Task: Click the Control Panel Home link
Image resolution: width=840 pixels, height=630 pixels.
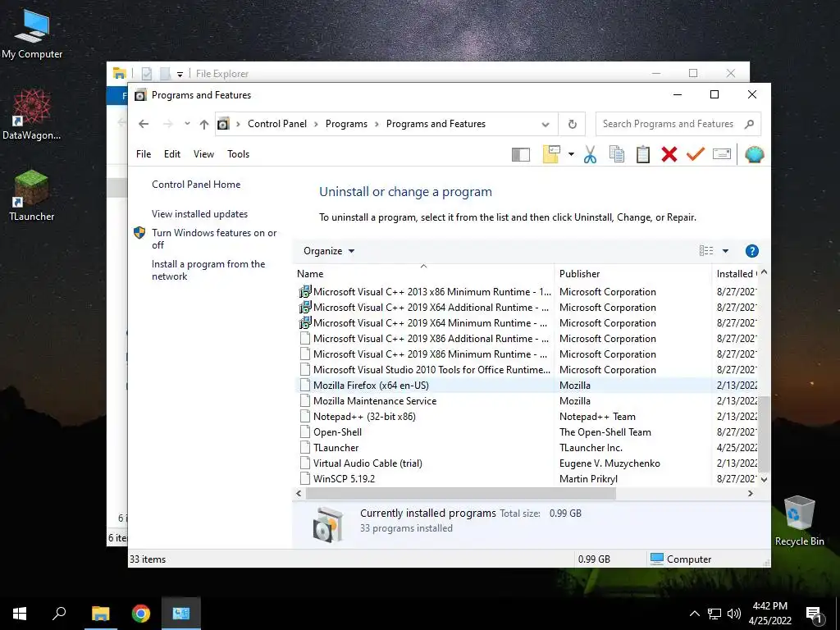Action: (196, 185)
